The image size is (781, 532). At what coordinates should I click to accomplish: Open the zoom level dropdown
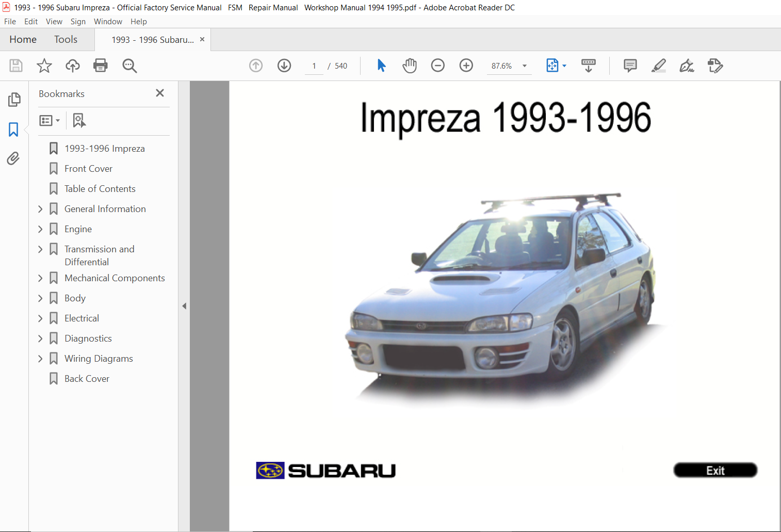pos(525,66)
